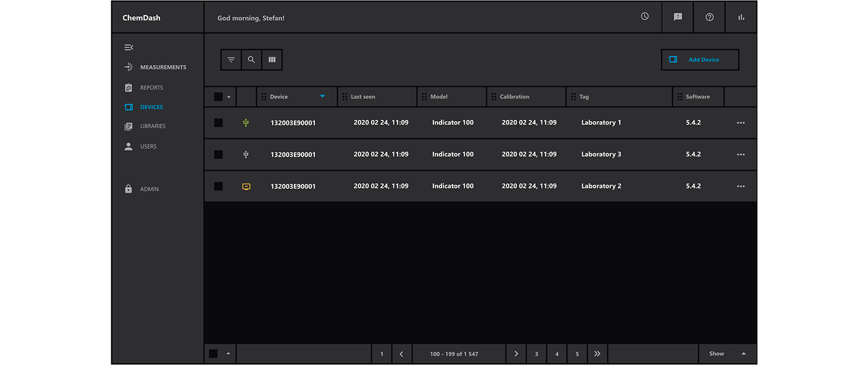Go to page 1
This screenshot has width=868, height=365.
pyautogui.click(x=381, y=354)
